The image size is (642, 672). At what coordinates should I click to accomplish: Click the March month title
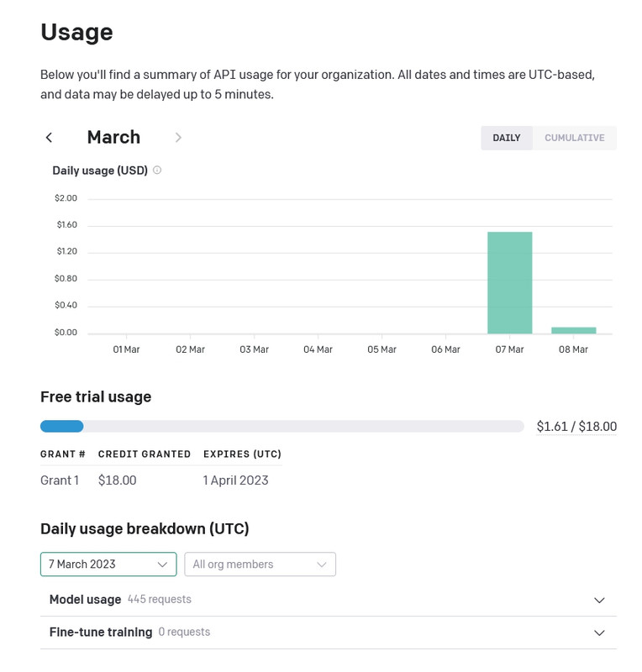[x=113, y=138]
